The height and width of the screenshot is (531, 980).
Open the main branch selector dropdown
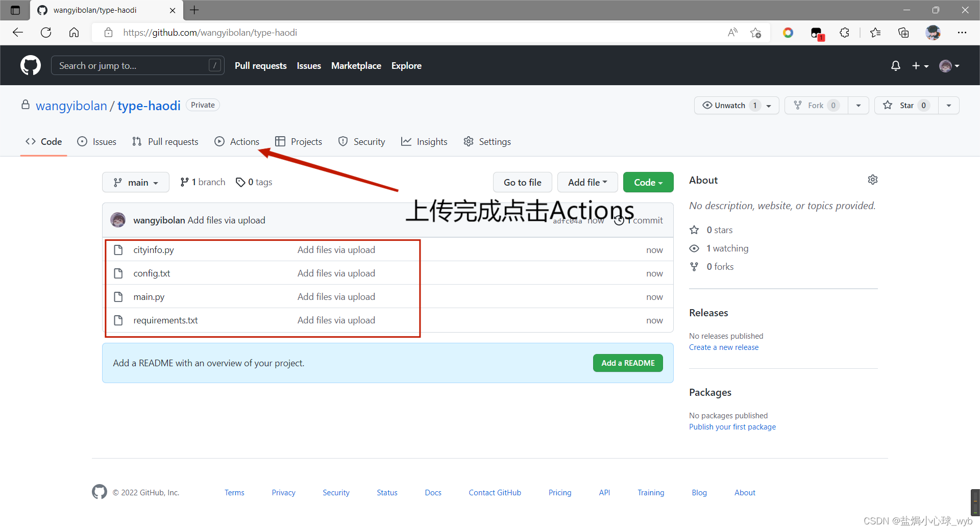click(x=136, y=182)
